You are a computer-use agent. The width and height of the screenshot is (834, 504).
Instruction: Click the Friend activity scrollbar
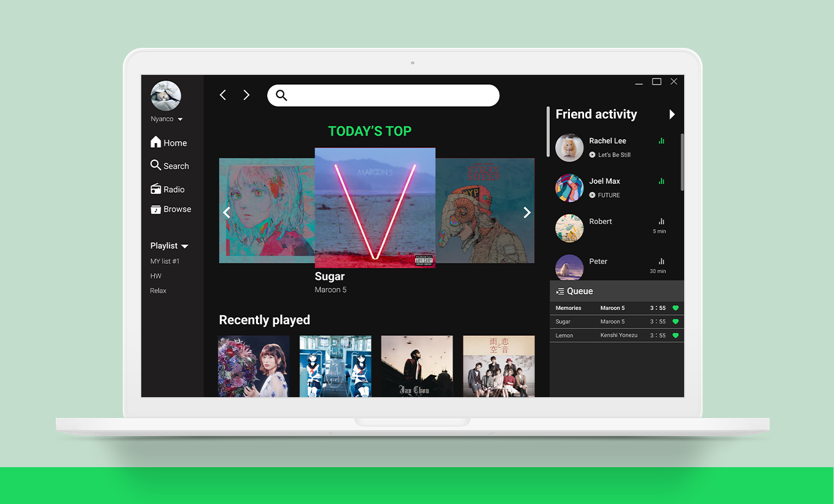tap(682, 162)
